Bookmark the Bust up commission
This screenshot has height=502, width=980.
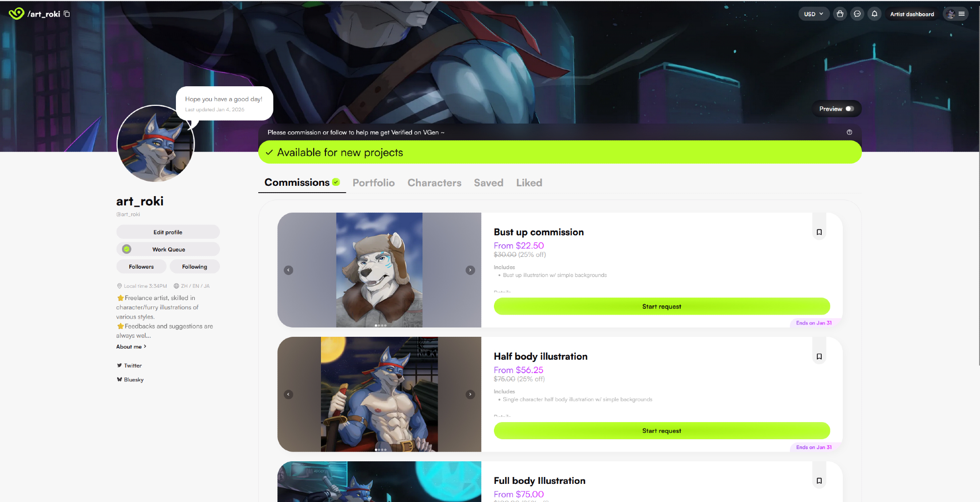[x=819, y=232]
